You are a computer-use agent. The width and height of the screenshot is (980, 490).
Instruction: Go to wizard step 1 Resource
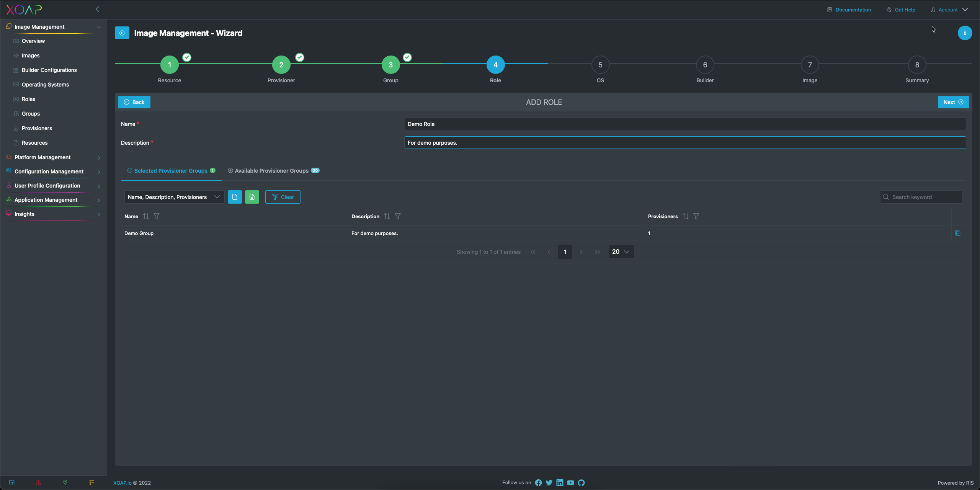170,65
